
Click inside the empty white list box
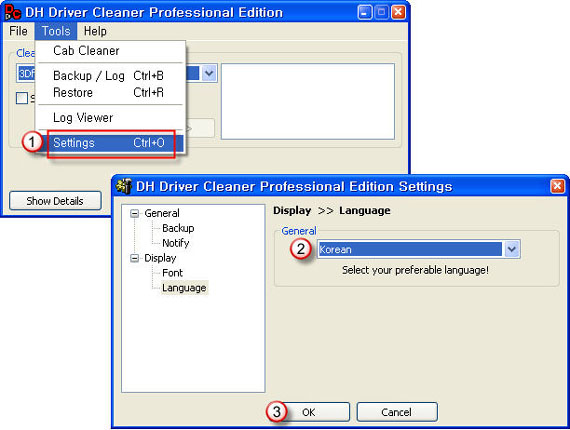[x=308, y=101]
